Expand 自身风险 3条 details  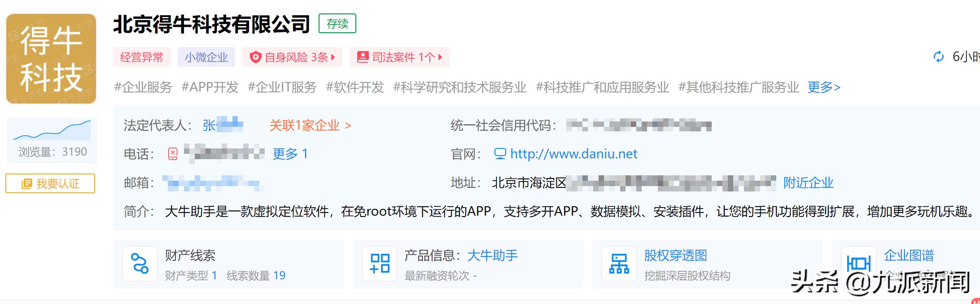[x=293, y=57]
